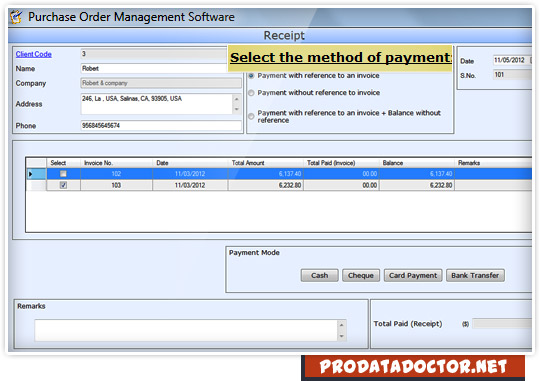Click the Remarks box down arrow

click(x=342, y=336)
